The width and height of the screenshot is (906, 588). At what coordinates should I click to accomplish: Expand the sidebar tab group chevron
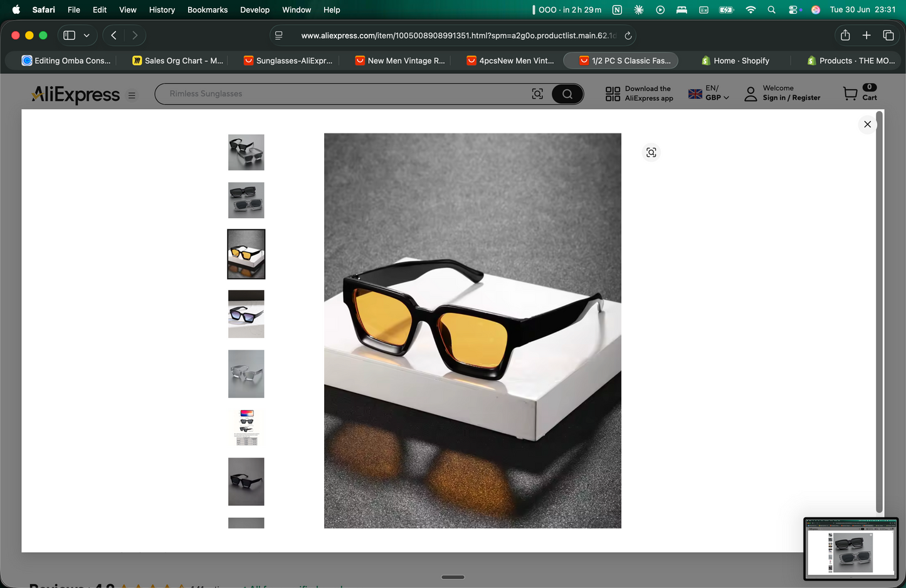pos(87,35)
